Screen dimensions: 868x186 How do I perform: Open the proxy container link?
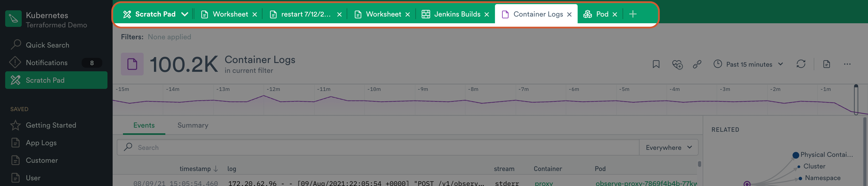[x=544, y=183]
